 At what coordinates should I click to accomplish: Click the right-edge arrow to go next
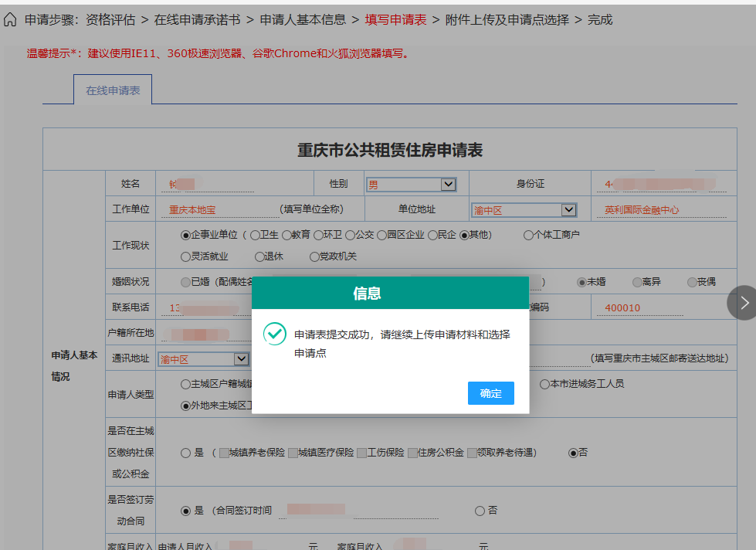point(742,304)
